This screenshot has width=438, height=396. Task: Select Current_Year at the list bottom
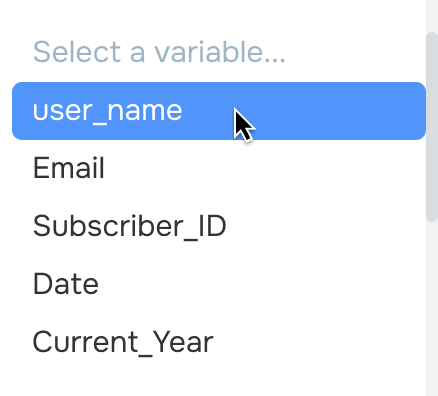click(219, 342)
